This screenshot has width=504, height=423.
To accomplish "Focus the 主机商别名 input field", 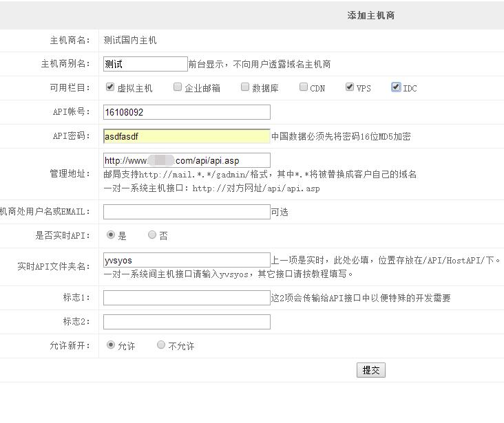I will 145,64.
